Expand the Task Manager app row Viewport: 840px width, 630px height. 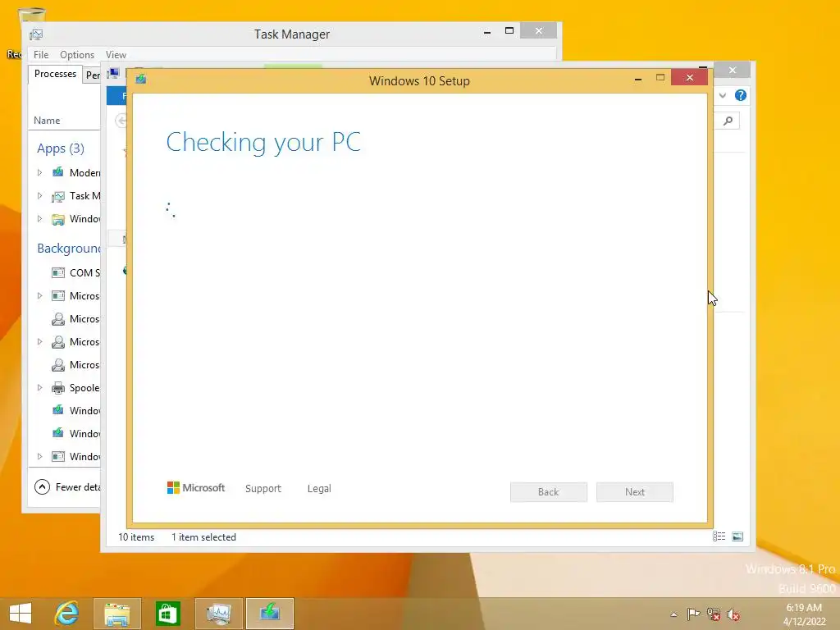click(39, 195)
